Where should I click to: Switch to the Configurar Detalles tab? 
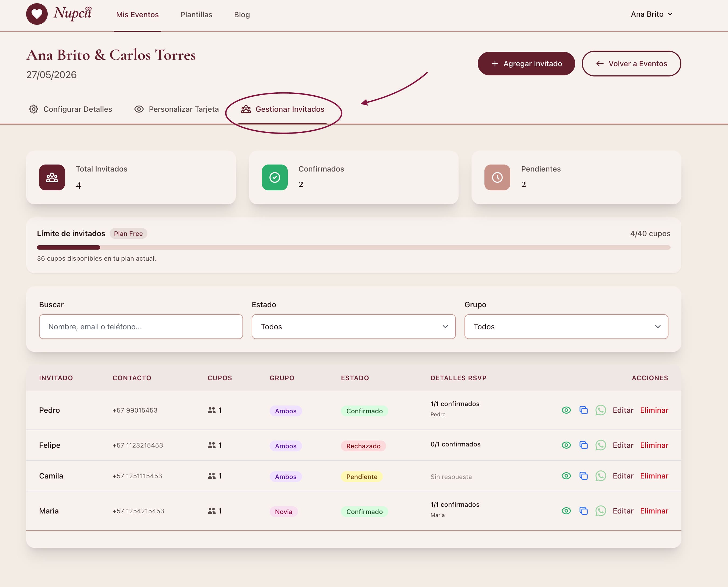(x=71, y=109)
